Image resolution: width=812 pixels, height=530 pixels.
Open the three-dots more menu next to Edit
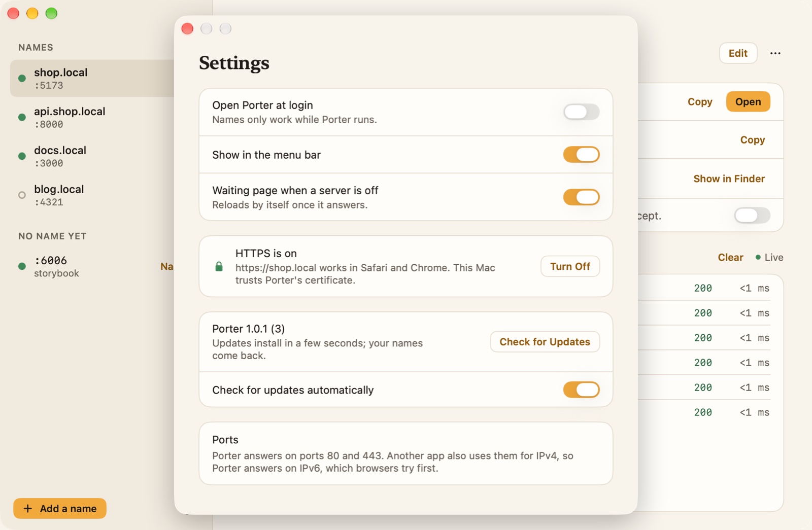[775, 53]
